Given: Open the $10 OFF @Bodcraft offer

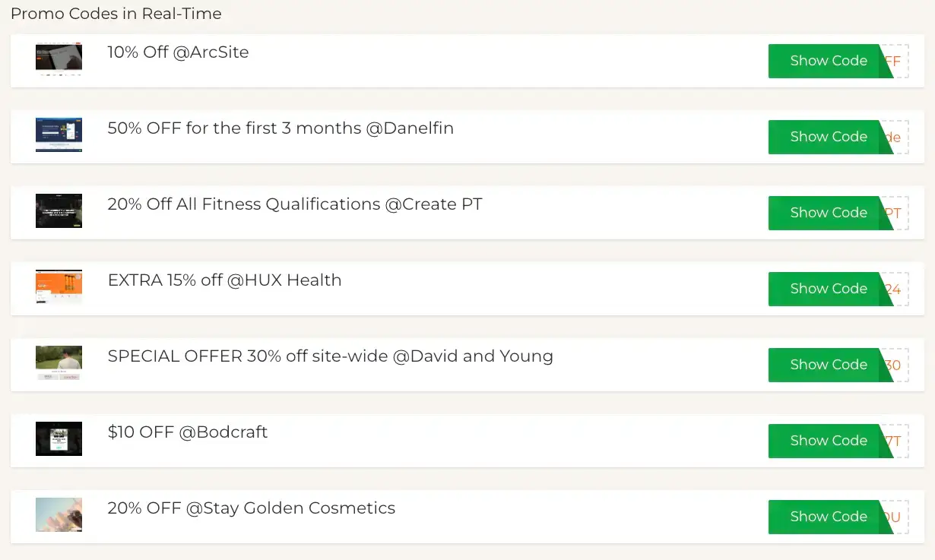Looking at the screenshot, I should (x=187, y=432).
